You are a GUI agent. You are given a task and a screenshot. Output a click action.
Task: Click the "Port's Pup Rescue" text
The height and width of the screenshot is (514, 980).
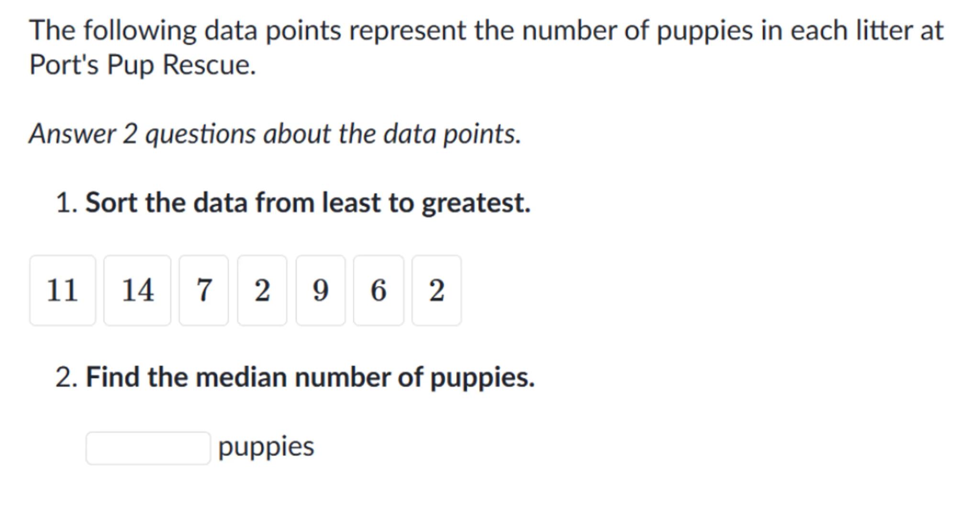click(x=143, y=65)
